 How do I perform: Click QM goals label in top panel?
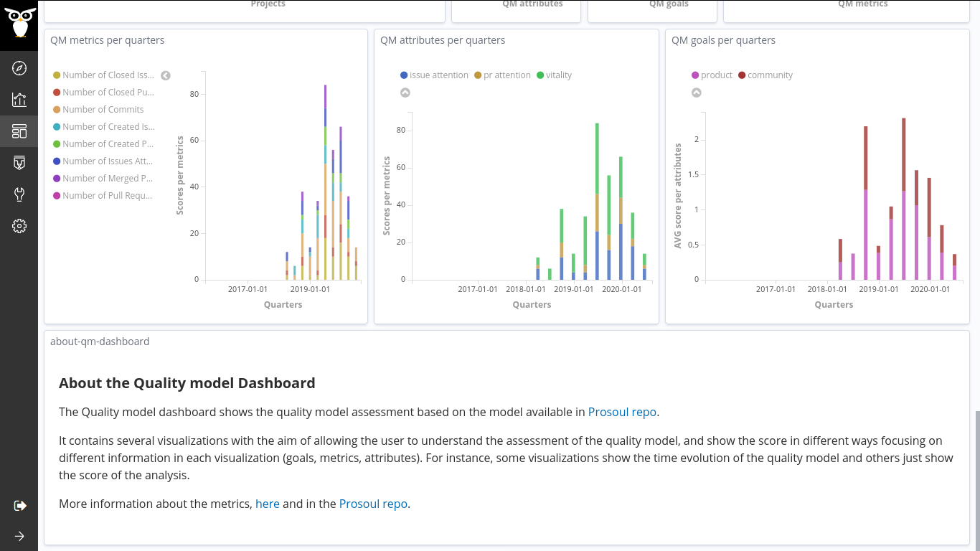click(x=669, y=4)
